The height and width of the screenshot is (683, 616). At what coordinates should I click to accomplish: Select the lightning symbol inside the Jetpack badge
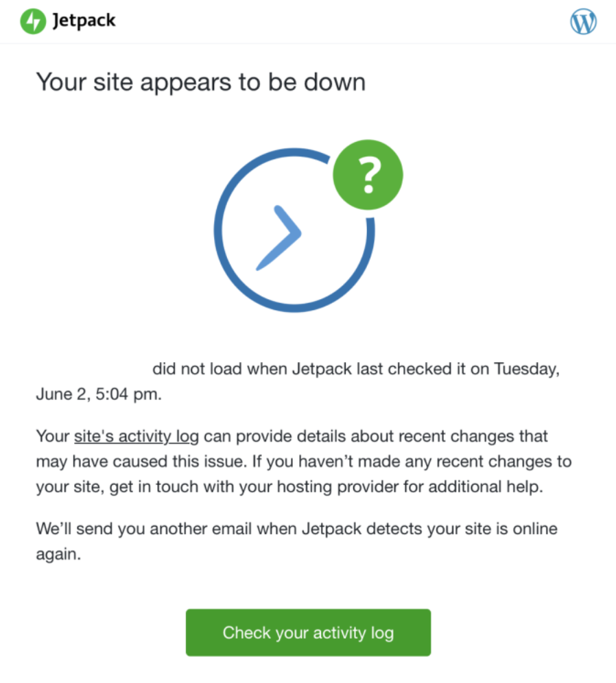pos(32,21)
